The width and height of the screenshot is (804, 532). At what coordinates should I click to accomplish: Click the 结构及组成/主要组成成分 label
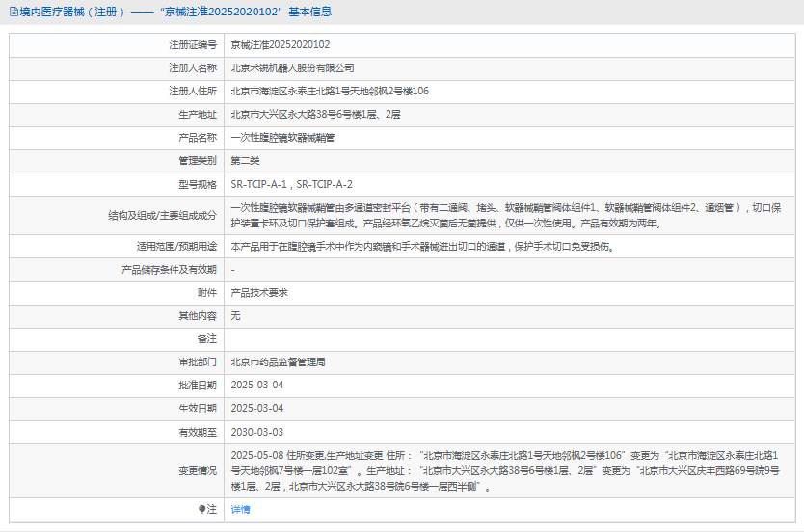(x=162, y=216)
